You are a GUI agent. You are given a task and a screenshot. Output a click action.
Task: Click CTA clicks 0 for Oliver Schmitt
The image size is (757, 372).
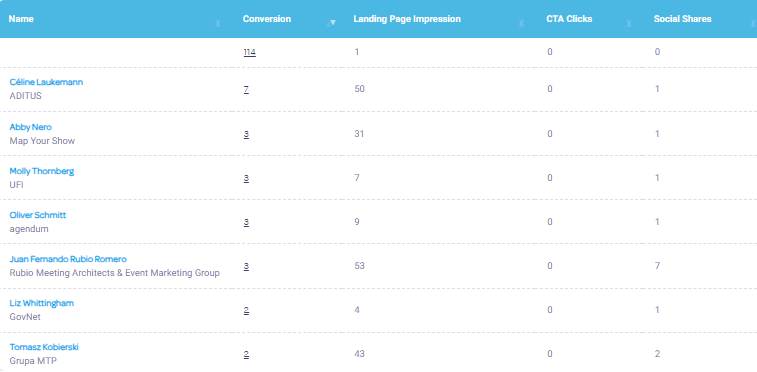click(x=550, y=222)
